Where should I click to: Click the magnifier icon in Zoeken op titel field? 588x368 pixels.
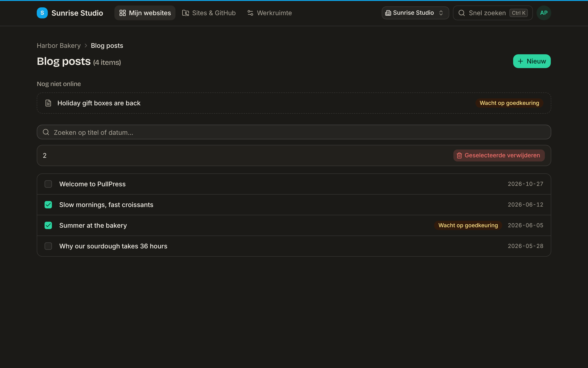(x=46, y=132)
